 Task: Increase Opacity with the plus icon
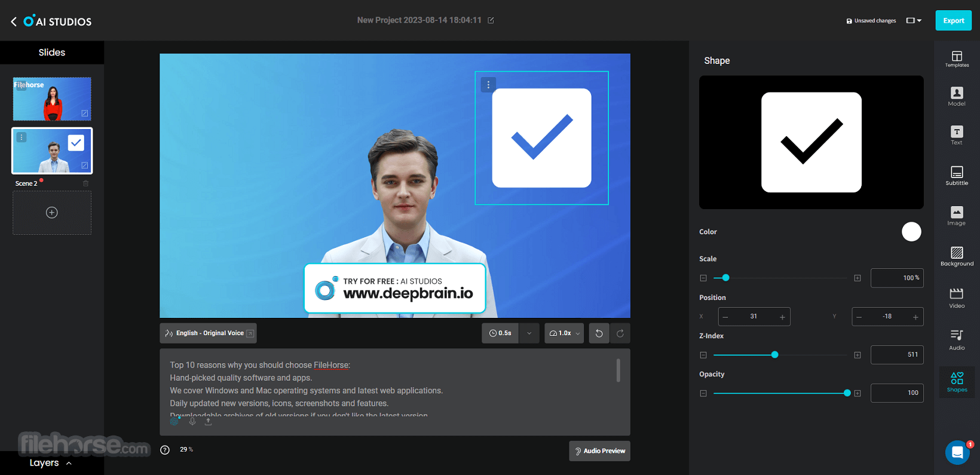857,393
